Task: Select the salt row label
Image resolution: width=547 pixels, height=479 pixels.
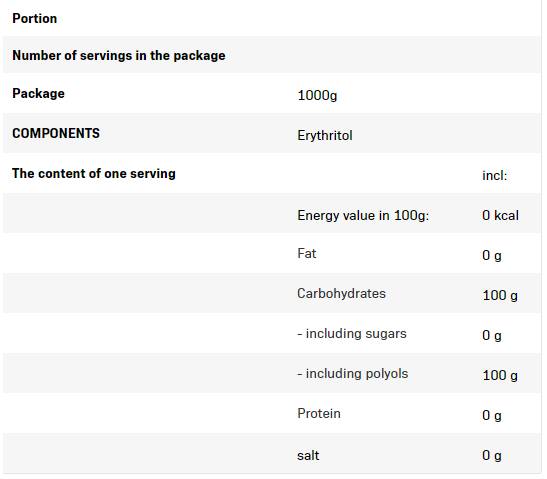Action: click(x=308, y=456)
